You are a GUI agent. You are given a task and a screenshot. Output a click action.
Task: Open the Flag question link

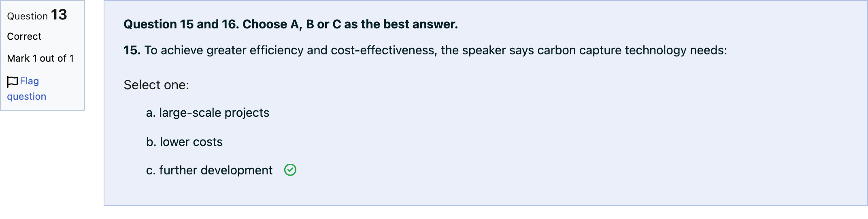point(27,89)
